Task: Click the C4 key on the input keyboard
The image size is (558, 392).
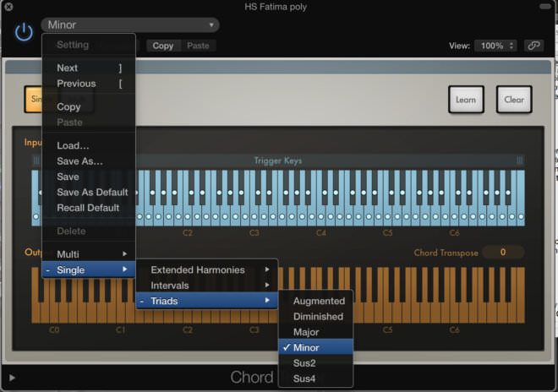Action: 321,216
